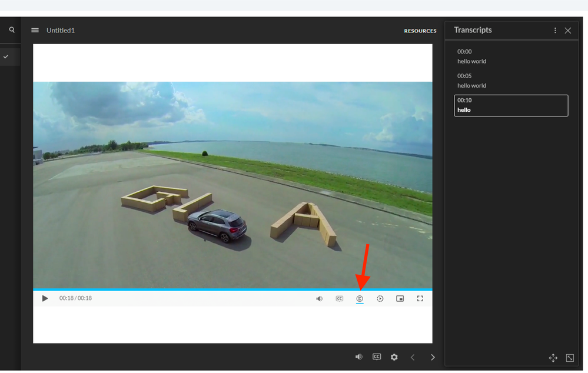The height and width of the screenshot is (373, 588).
Task: Click the course audio volume icon
Action: tap(359, 357)
